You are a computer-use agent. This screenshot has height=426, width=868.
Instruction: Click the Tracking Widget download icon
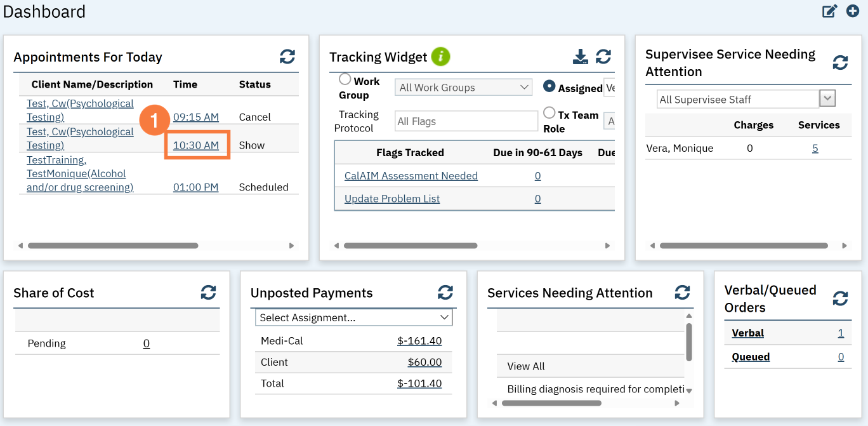click(x=580, y=57)
